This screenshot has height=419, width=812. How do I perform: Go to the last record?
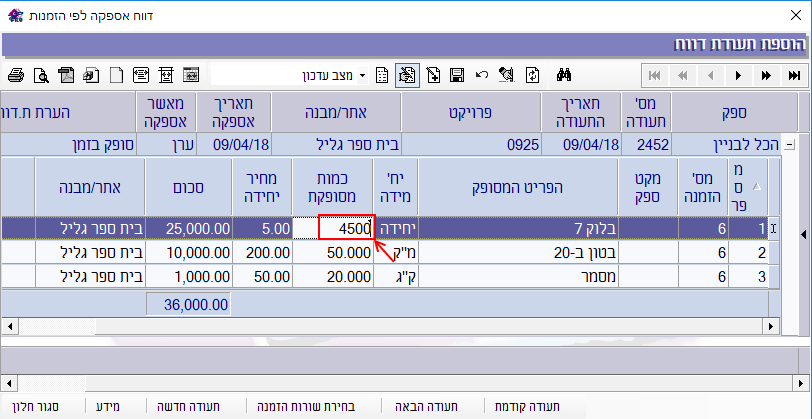click(x=793, y=75)
